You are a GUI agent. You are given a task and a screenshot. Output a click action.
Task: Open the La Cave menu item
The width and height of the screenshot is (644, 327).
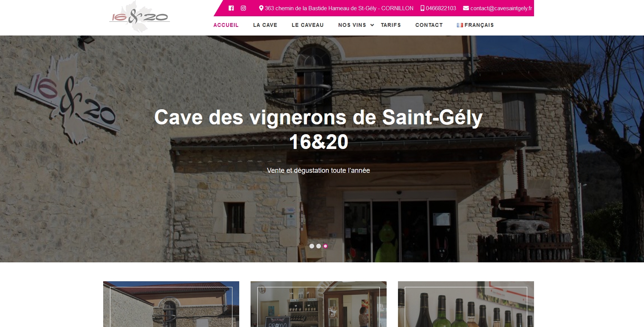tap(265, 25)
